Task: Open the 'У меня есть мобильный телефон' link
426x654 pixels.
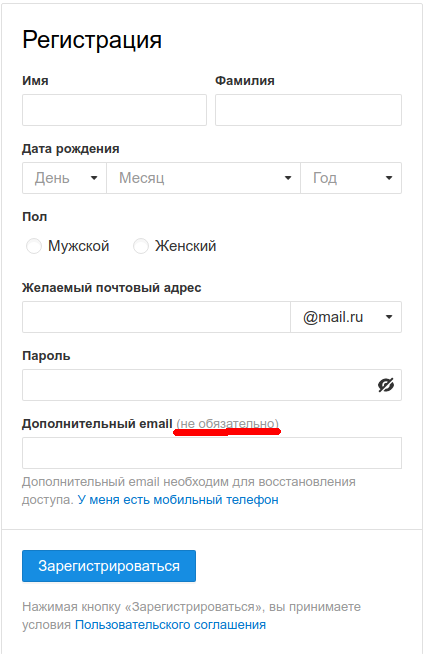Action: [x=178, y=500]
